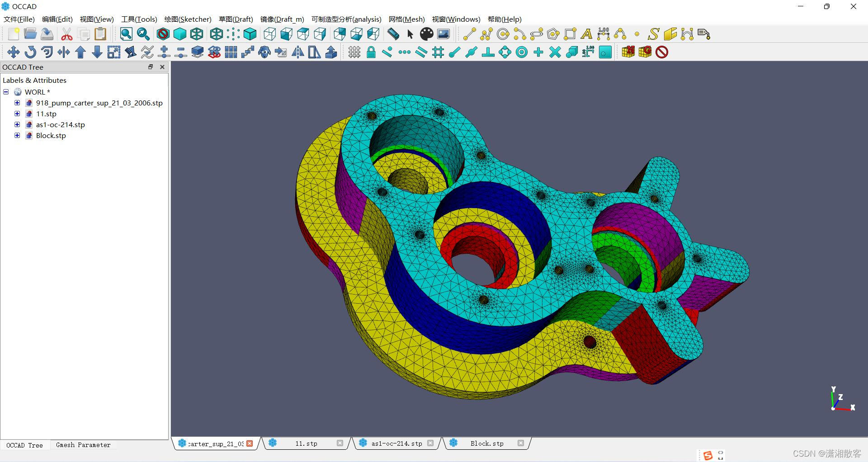Viewport: 868px width, 462px height.
Task: Close the OCCAD Tree panel
Action: [x=162, y=67]
